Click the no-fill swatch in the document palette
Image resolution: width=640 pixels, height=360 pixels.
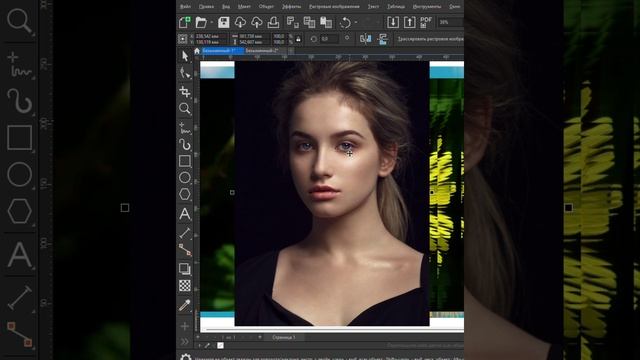point(220,345)
